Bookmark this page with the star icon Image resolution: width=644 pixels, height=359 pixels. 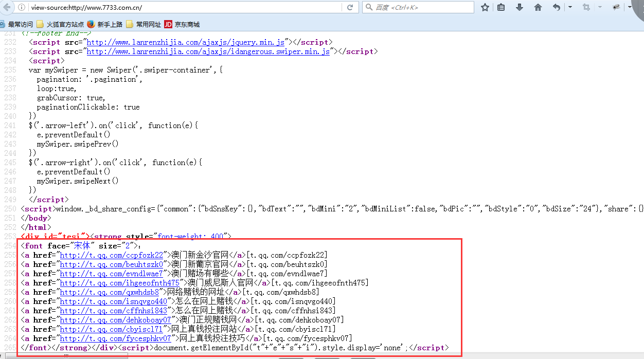point(485,7)
